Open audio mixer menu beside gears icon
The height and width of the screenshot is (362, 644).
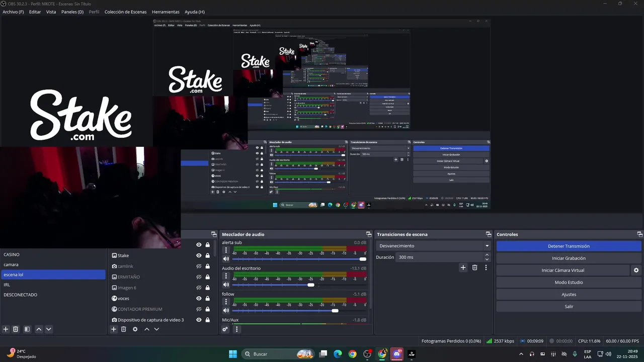click(x=236, y=329)
